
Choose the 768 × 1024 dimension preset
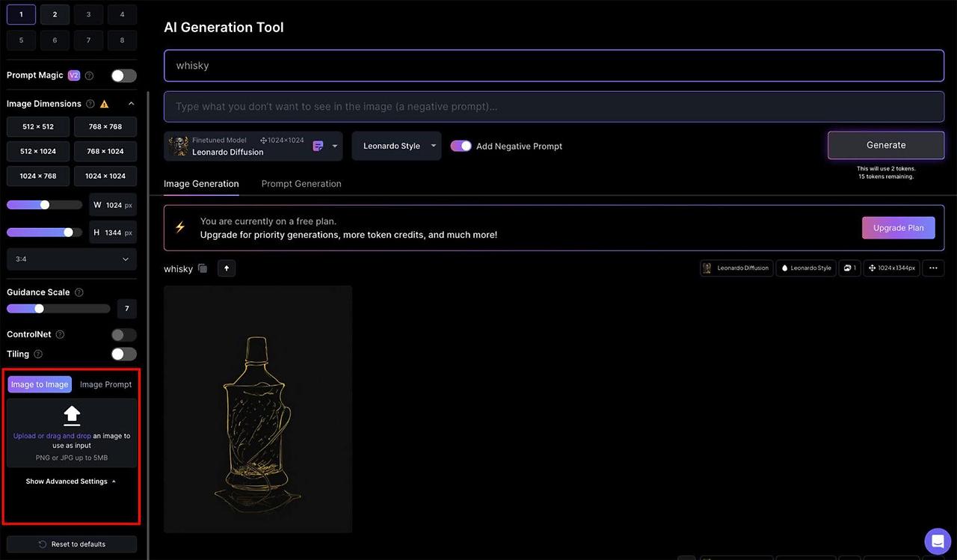[x=105, y=151]
